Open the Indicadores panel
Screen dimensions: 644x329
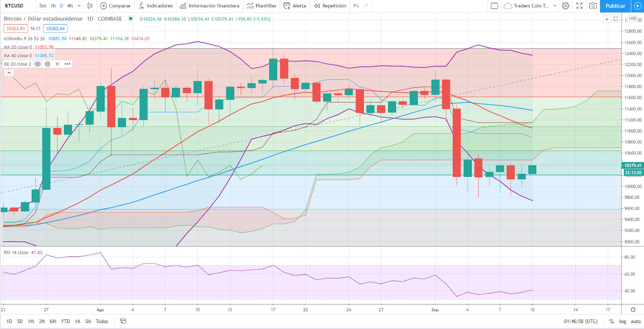tap(156, 6)
